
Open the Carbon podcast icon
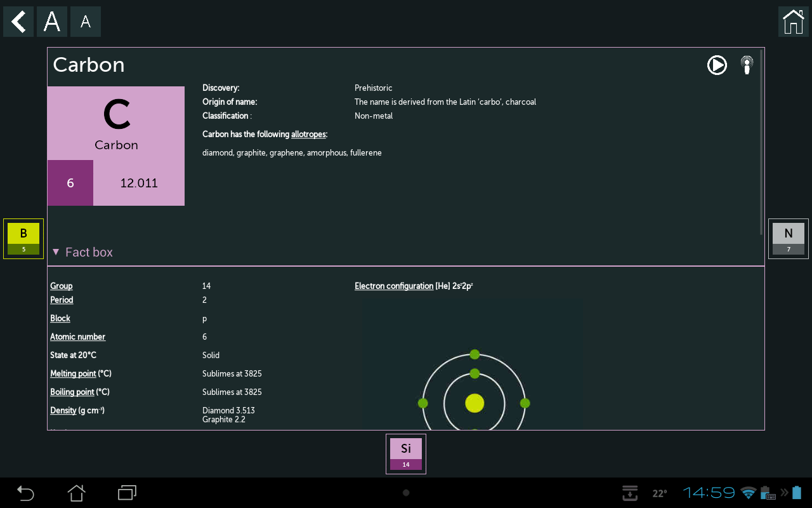[x=747, y=65]
